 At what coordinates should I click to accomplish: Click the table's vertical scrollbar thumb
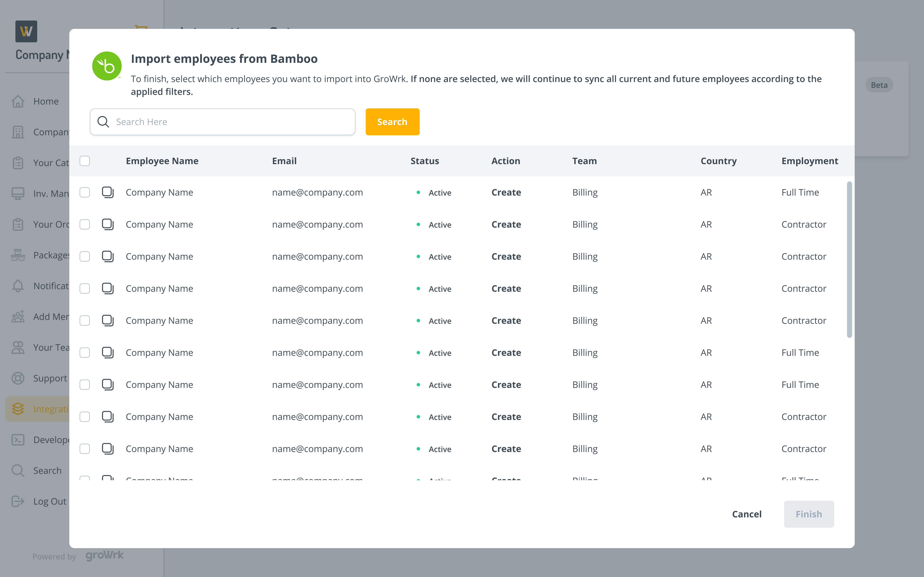(849, 259)
